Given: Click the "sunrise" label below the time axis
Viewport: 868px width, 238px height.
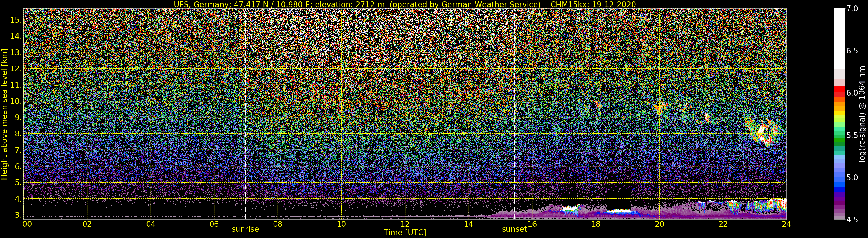Looking at the screenshot, I should 245,229.
